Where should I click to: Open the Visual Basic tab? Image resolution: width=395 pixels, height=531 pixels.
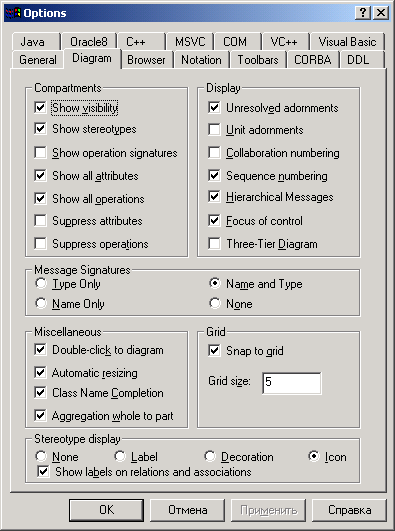(347, 42)
